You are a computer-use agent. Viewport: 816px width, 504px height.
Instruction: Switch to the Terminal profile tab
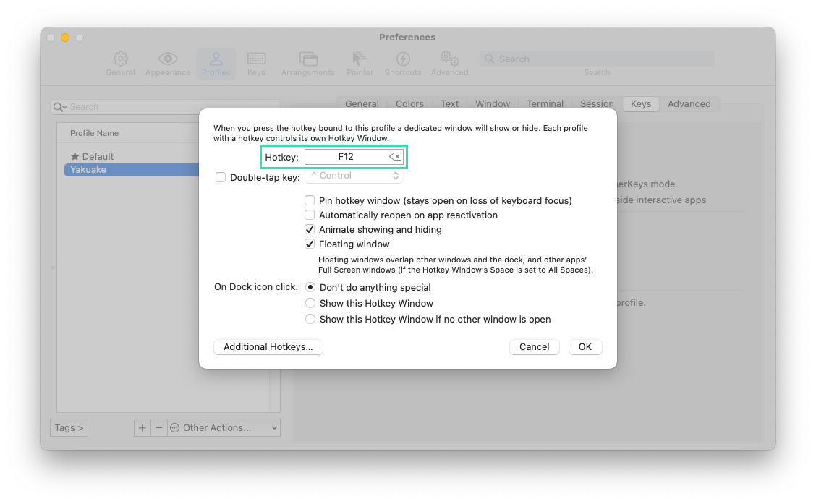pyautogui.click(x=545, y=103)
